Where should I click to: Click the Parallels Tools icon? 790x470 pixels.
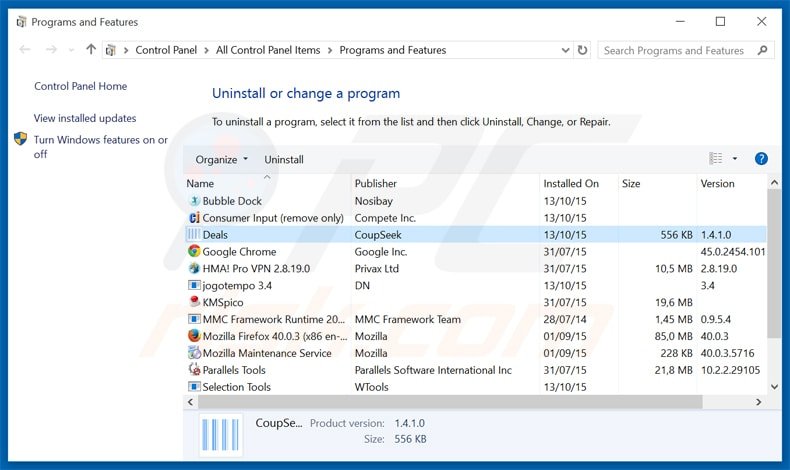(194, 369)
